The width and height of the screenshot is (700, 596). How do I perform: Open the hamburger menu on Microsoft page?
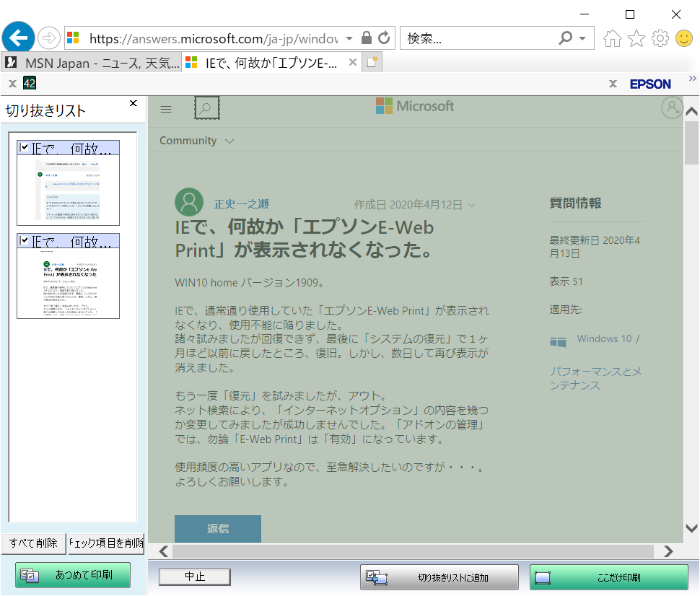[166, 109]
